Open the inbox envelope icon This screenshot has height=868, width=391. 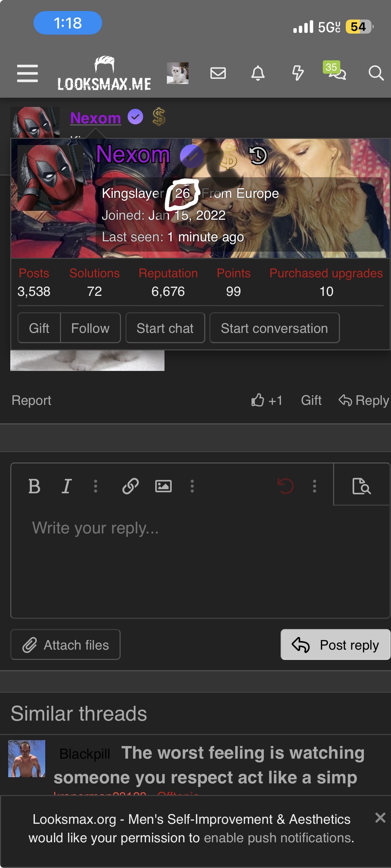[218, 73]
